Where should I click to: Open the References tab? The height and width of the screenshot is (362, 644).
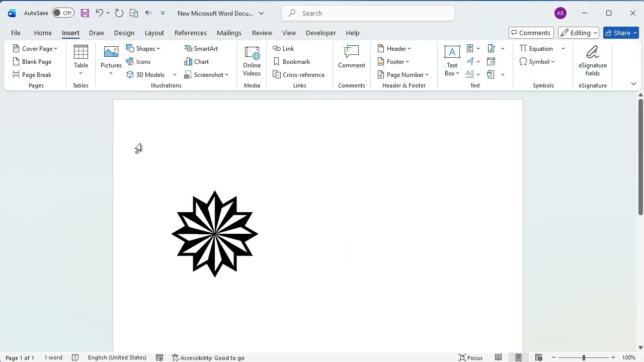tap(190, 33)
